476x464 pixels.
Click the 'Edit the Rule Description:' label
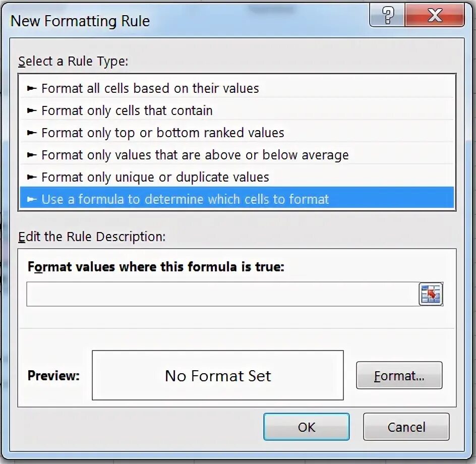pyautogui.click(x=92, y=237)
